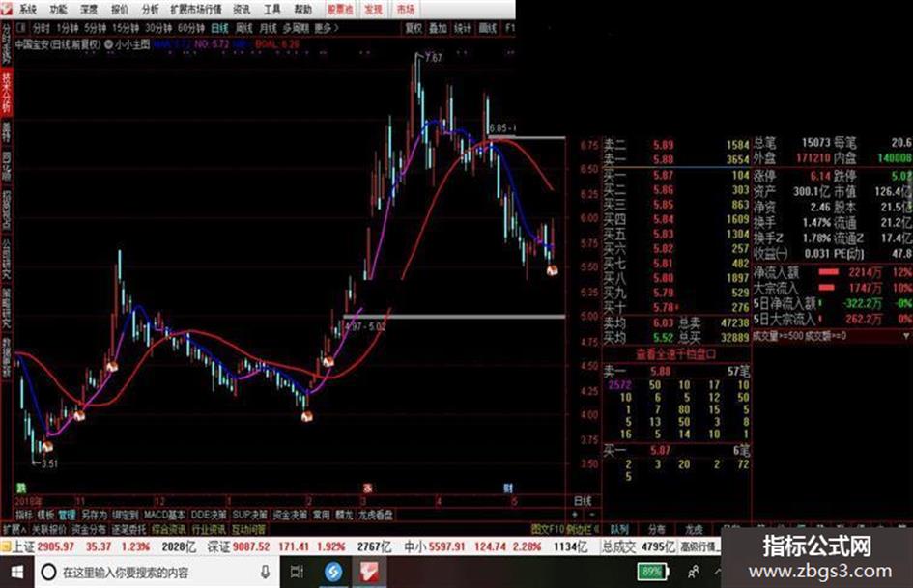Click the 查看全速千档盘口 link
913x588 pixels.
tap(676, 354)
